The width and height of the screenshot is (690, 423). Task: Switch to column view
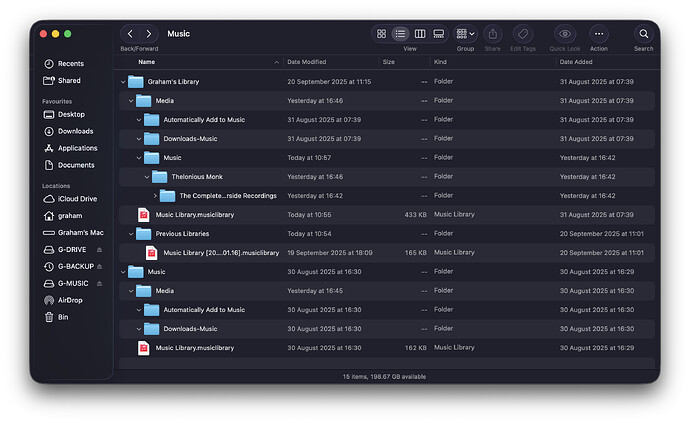[x=420, y=34]
